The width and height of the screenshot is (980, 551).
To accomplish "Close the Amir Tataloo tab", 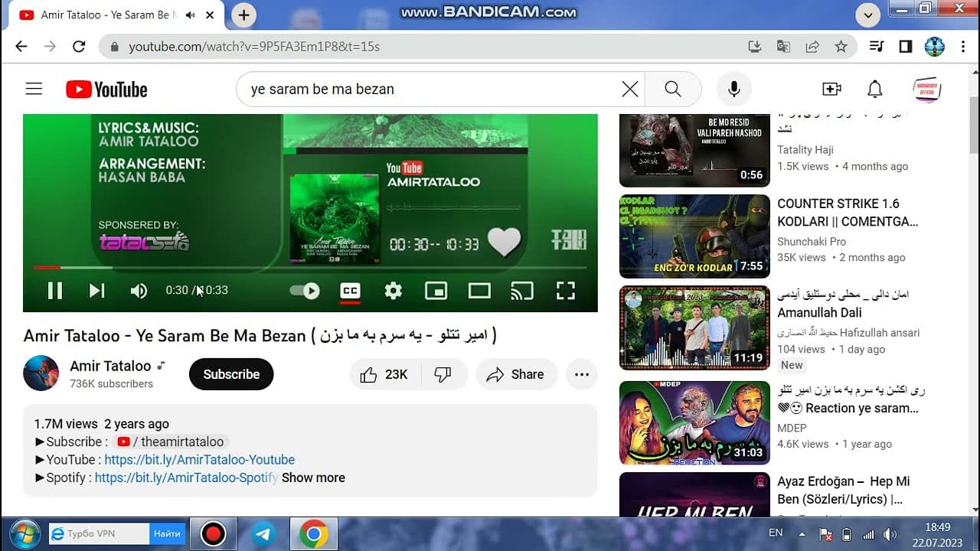I will pyautogui.click(x=210, y=15).
